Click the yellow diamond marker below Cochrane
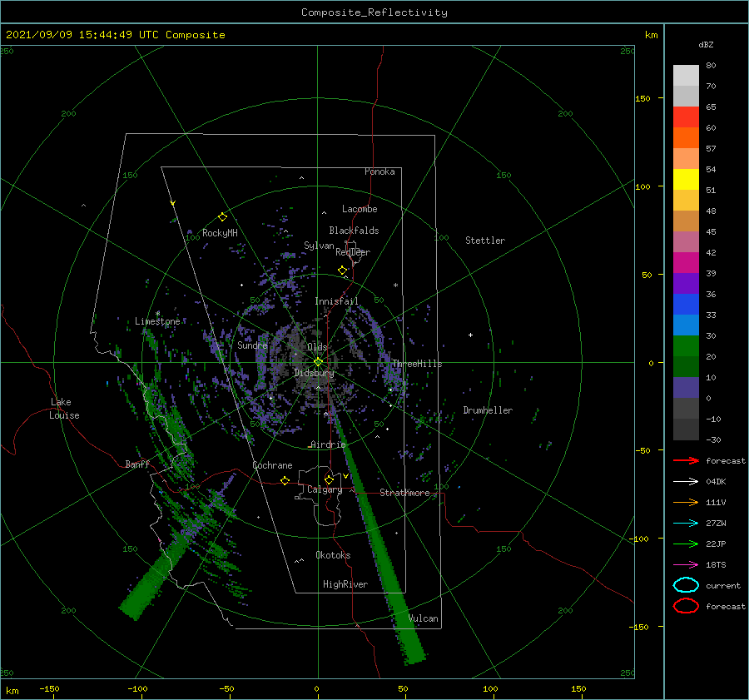 click(285, 480)
